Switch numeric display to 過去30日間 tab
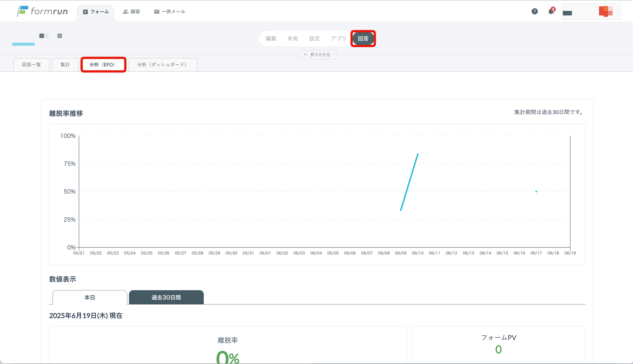This screenshot has height=364, width=633. pos(166,297)
